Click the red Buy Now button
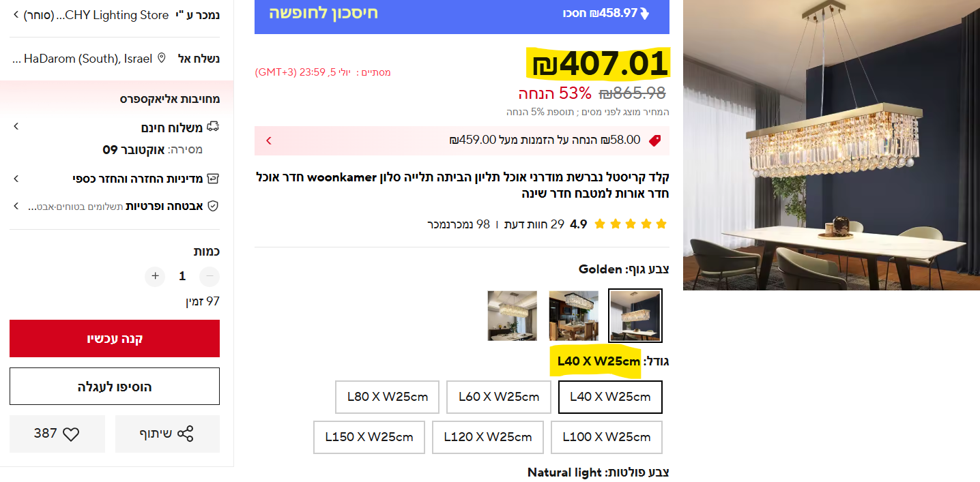Viewport: 980px width, 482px height. pyautogui.click(x=115, y=339)
